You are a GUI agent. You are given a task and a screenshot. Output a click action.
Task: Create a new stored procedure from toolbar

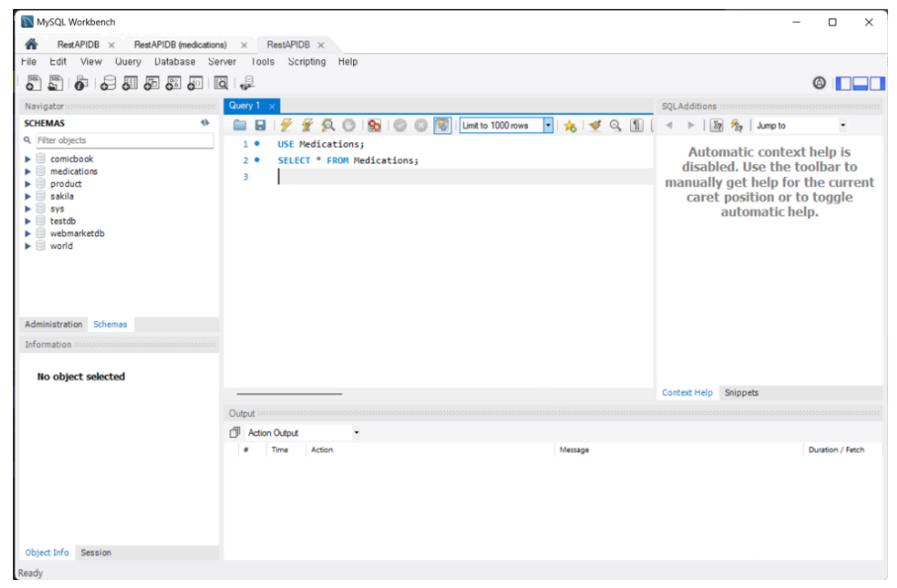click(173, 83)
